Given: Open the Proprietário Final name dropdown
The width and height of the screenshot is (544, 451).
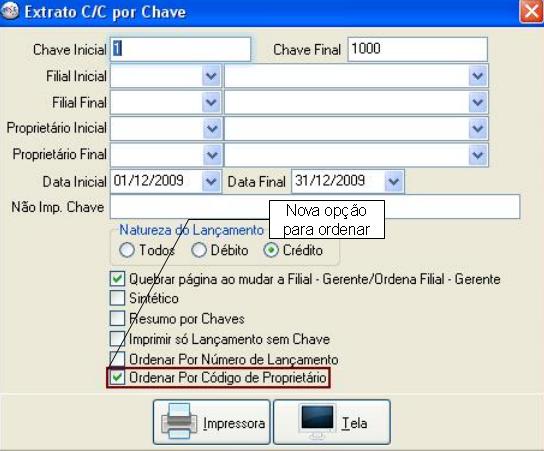Looking at the screenshot, I should pos(478,155).
